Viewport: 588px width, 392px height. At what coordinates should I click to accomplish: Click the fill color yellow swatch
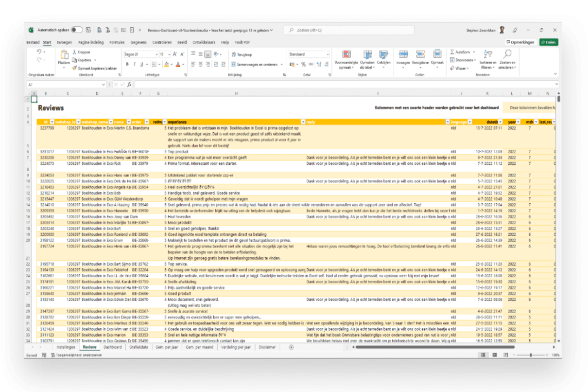click(166, 64)
